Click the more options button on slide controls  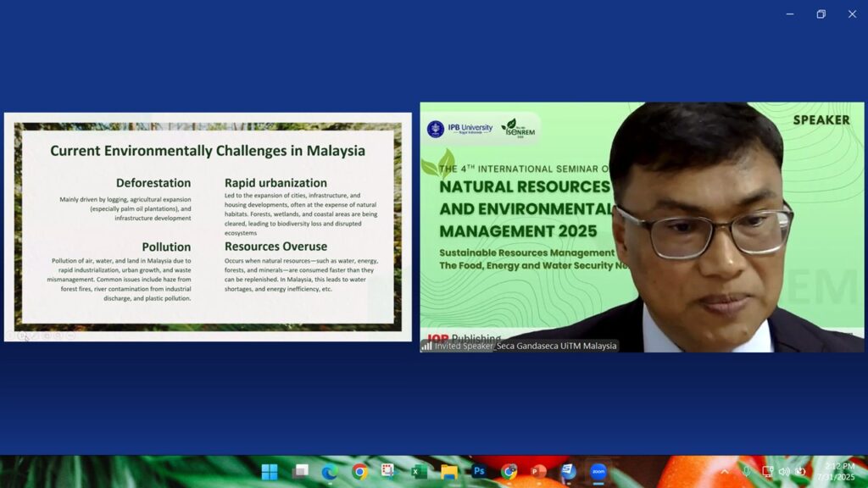click(x=71, y=335)
